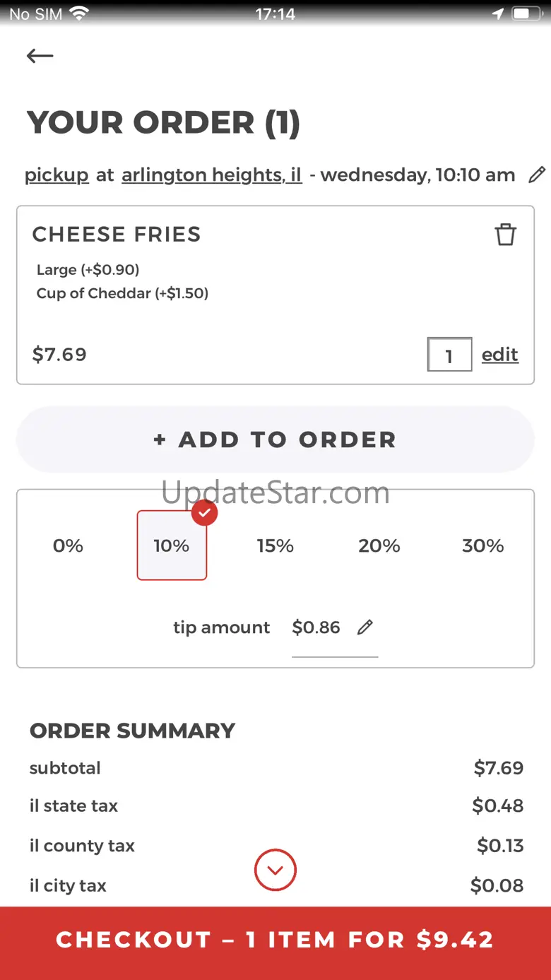This screenshot has height=980, width=551.
Task: Tap the red scroll-down chevron circle
Action: pyautogui.click(x=275, y=870)
